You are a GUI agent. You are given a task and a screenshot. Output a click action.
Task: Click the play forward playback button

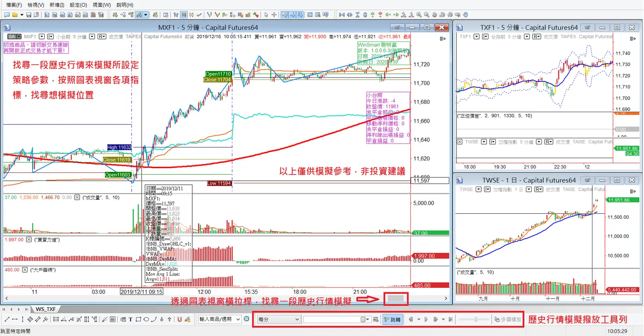(x=426, y=319)
